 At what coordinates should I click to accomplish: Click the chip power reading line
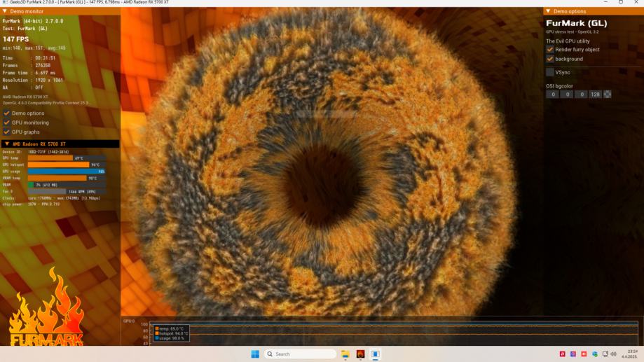[32, 204]
